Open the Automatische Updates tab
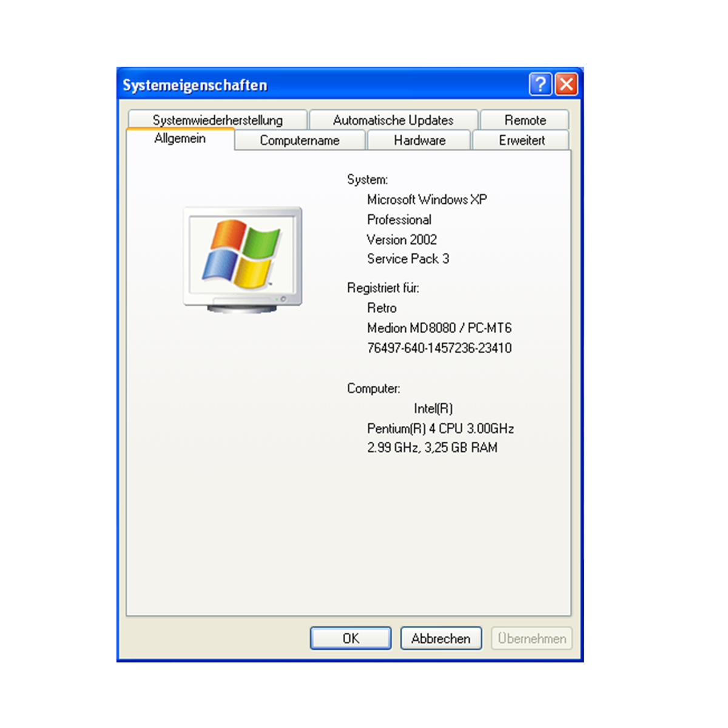Viewport: 728px width, 728px height. pos(393,120)
